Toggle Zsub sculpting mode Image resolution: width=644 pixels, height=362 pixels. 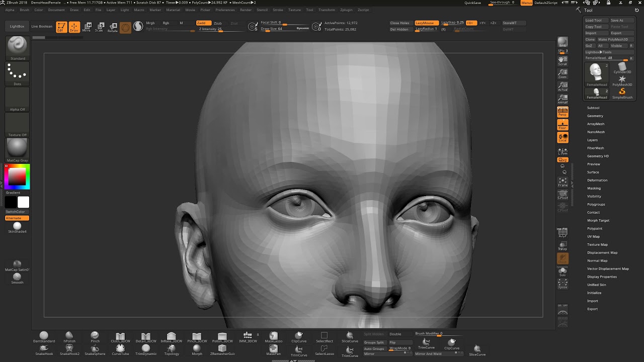(218, 23)
